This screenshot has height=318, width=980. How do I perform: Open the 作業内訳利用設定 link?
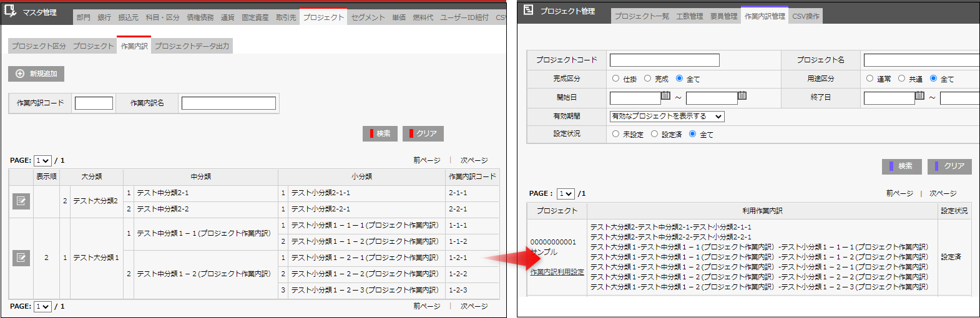[x=557, y=272]
